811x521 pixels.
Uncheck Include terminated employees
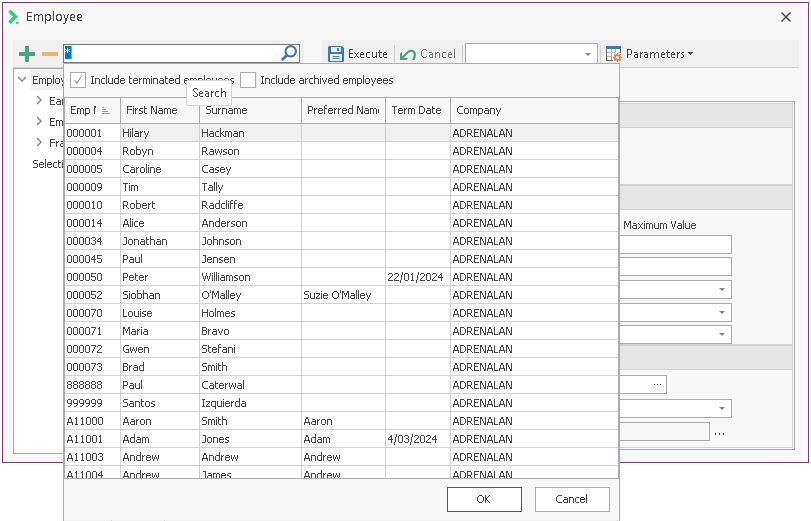(78, 80)
